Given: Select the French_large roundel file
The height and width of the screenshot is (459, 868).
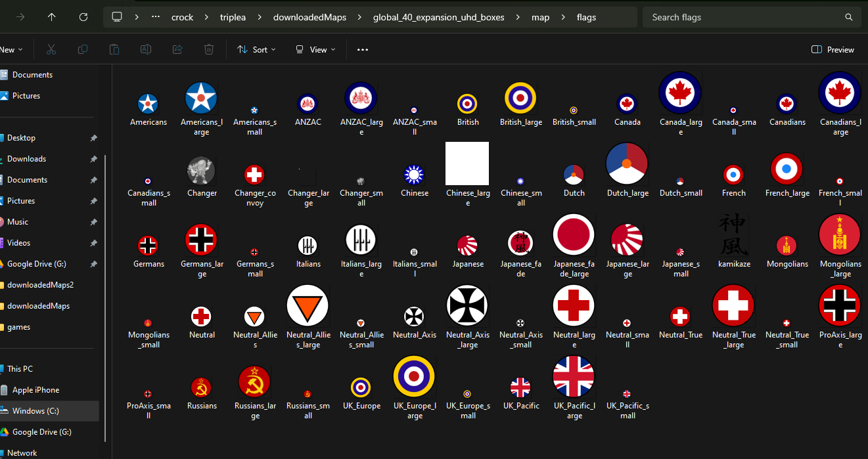Looking at the screenshot, I should [787, 169].
